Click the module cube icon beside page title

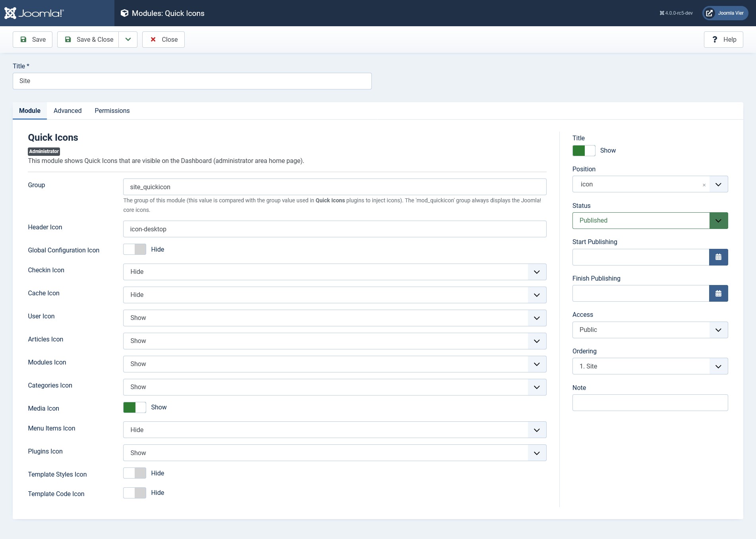tap(124, 13)
